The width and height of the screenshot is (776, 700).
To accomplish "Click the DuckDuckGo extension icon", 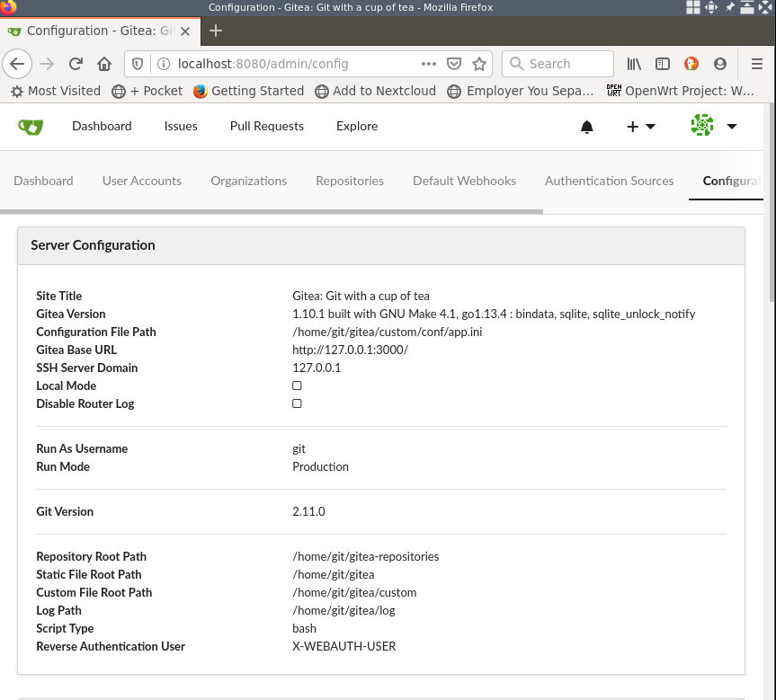I will pyautogui.click(x=691, y=64).
